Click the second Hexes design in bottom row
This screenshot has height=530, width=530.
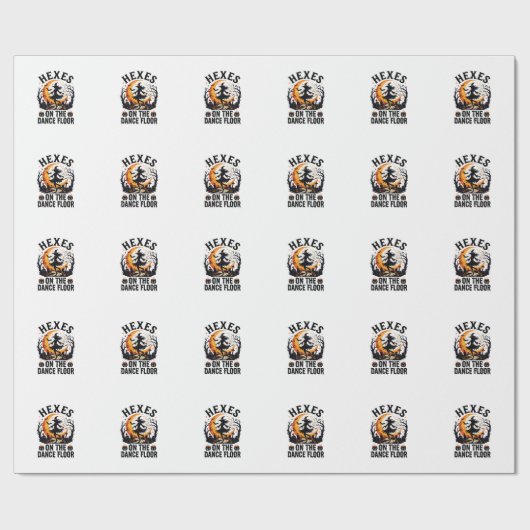pos(139,432)
